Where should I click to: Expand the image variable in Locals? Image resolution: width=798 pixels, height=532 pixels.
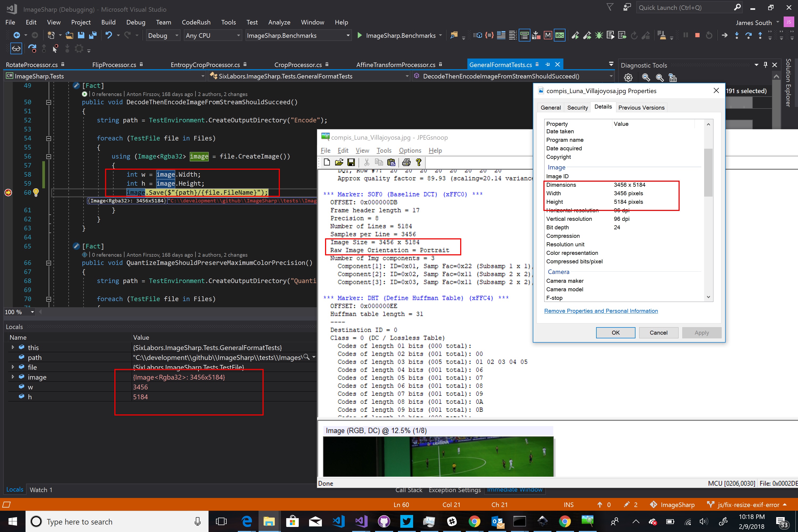pos(13,377)
